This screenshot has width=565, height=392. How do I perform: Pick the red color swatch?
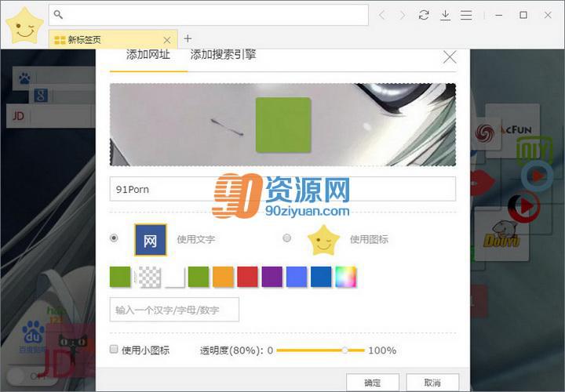click(247, 277)
